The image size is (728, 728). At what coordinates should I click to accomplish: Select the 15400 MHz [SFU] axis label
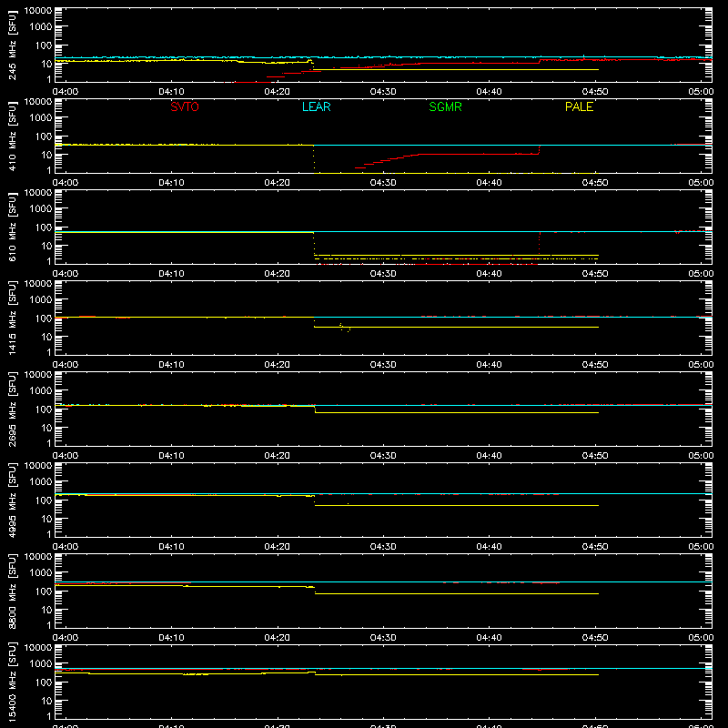click(x=12, y=682)
